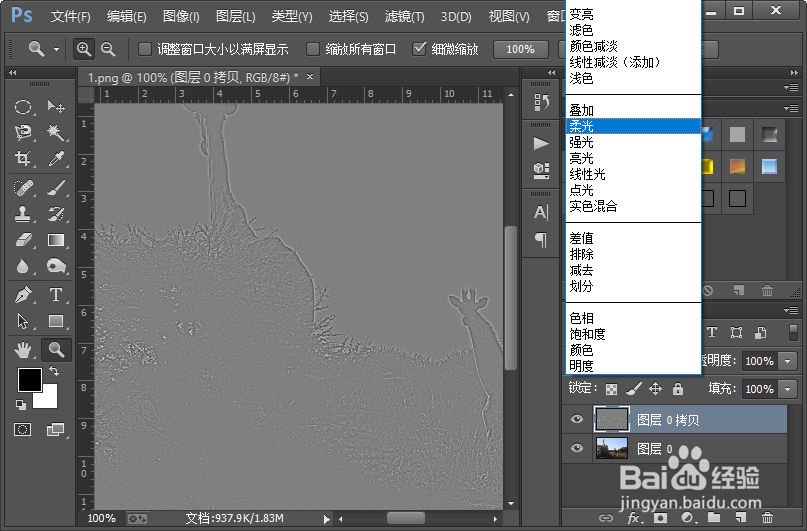
Task: Choose 叠加 blend mode
Action: click(x=634, y=110)
